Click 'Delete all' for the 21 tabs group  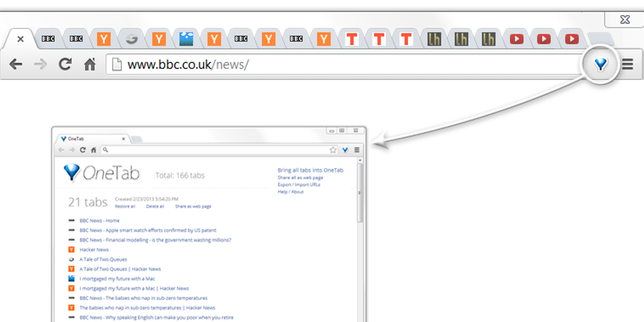pos(155,206)
